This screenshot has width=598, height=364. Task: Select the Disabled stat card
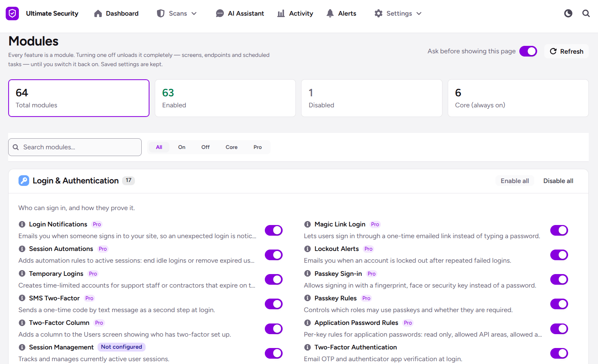[372, 98]
